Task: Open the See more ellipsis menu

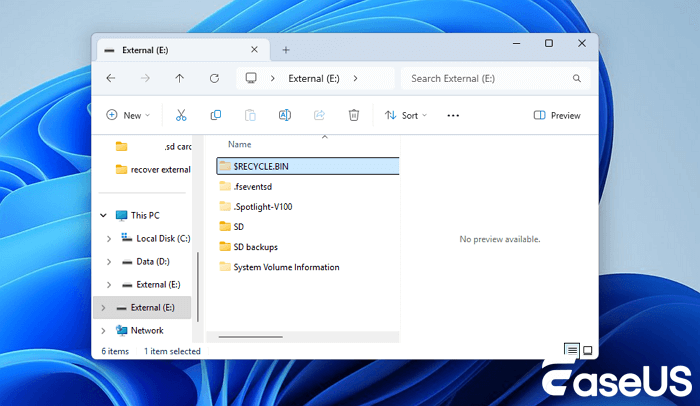Action: pyautogui.click(x=453, y=116)
